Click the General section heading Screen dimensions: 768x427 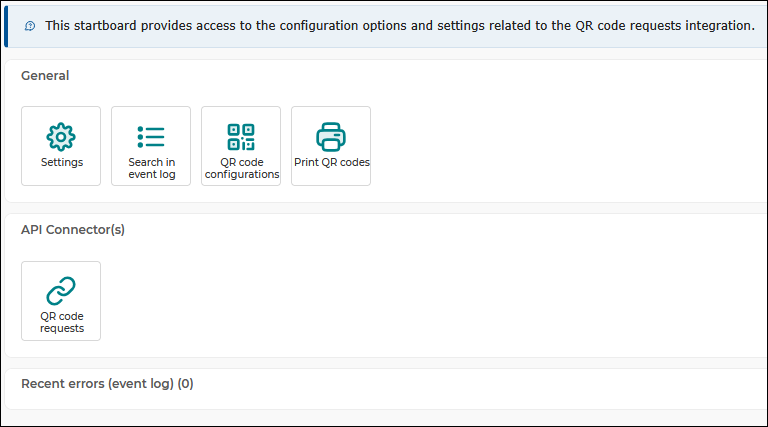(45, 75)
